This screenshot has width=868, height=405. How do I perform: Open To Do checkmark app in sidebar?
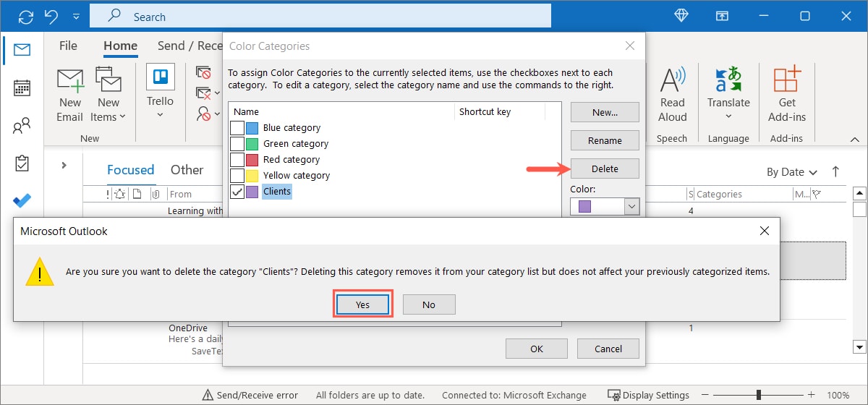tap(22, 201)
